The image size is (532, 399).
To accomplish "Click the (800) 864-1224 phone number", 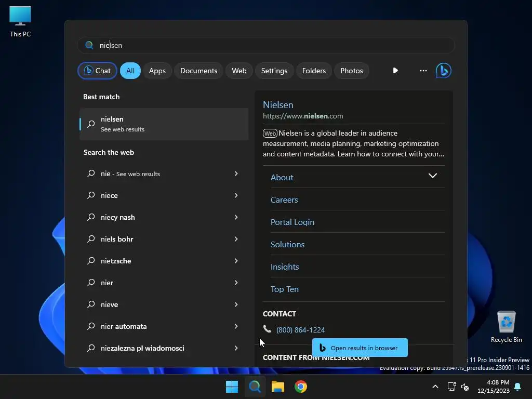I will 300,330.
